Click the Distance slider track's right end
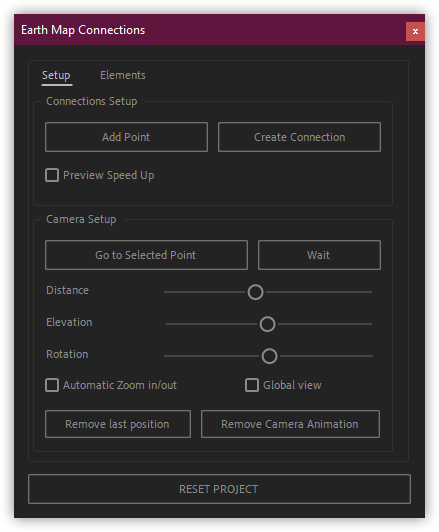Viewport: 439px width, 532px height. point(370,292)
